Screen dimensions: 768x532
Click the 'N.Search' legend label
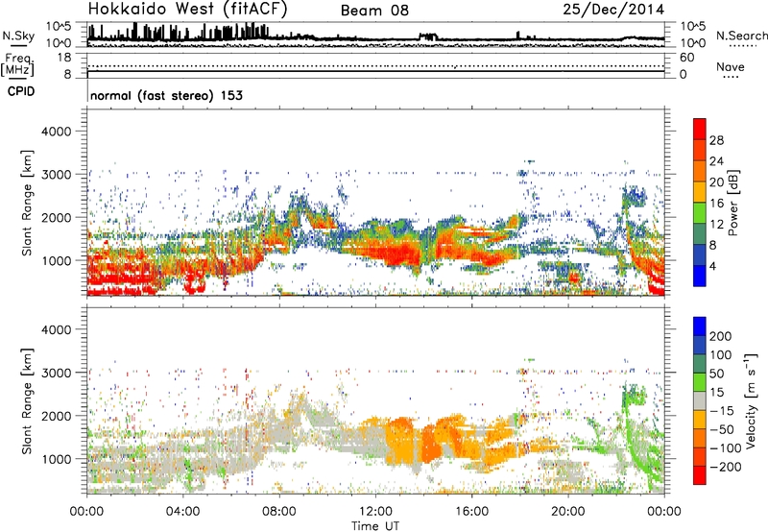(x=741, y=36)
